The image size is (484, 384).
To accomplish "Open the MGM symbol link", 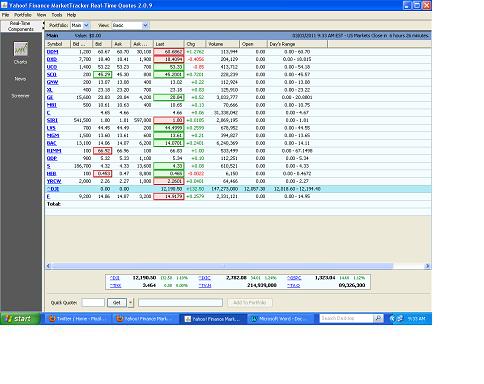I will [53, 136].
